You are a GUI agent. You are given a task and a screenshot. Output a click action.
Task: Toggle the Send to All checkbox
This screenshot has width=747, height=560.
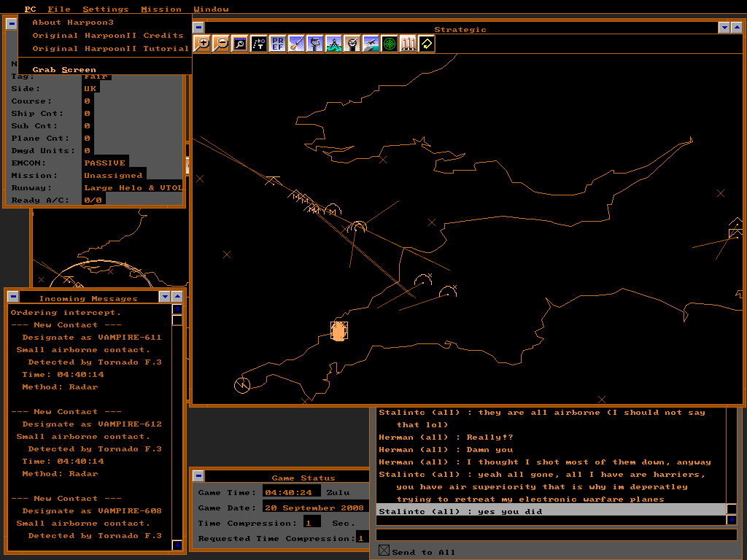(x=384, y=551)
